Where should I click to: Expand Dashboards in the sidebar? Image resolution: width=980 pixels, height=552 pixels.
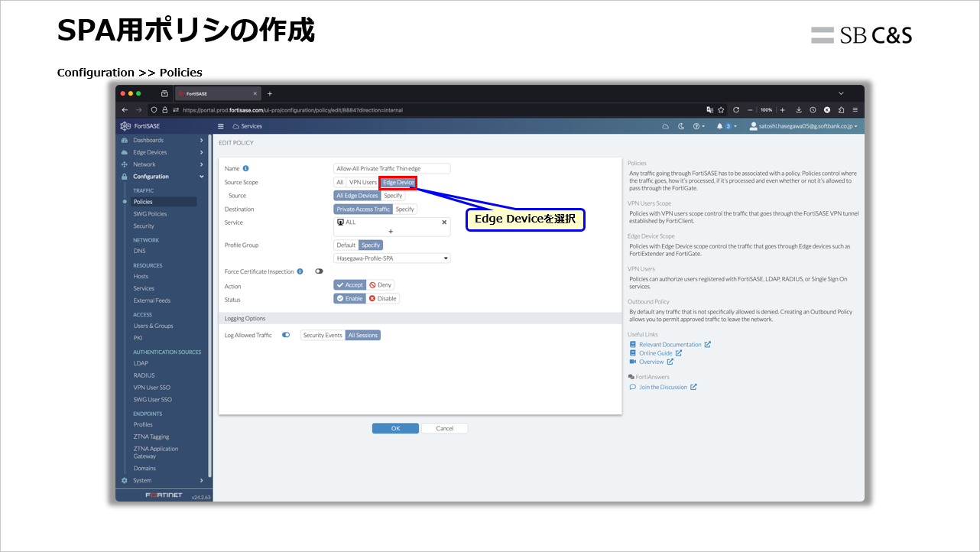pos(163,140)
